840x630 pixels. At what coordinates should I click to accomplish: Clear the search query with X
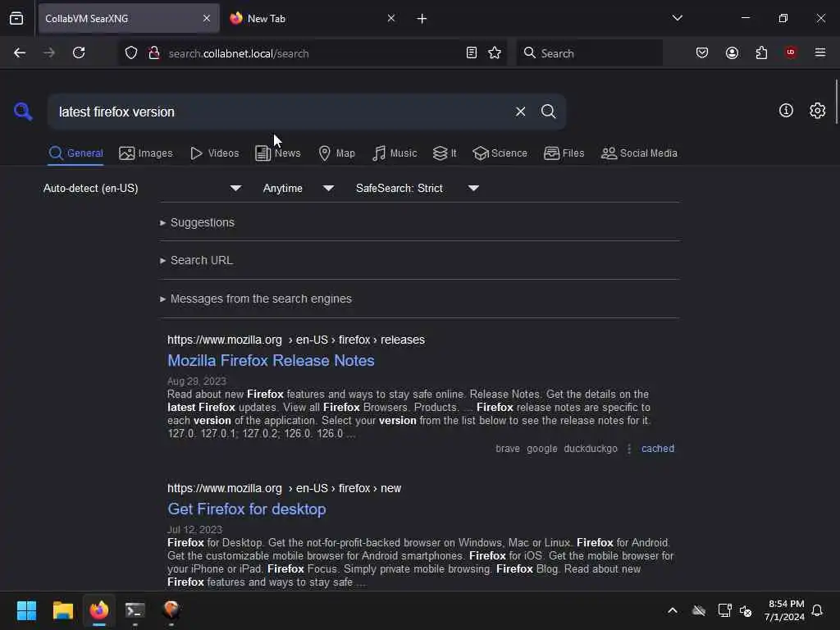point(520,112)
